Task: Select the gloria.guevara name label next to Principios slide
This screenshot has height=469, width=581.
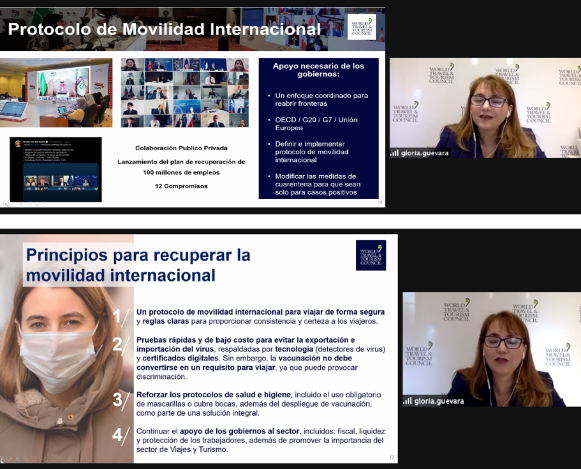Action: (439, 401)
